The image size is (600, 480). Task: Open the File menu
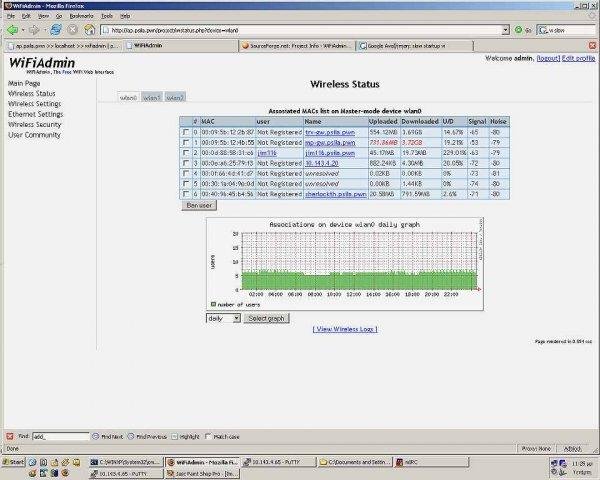(11, 16)
